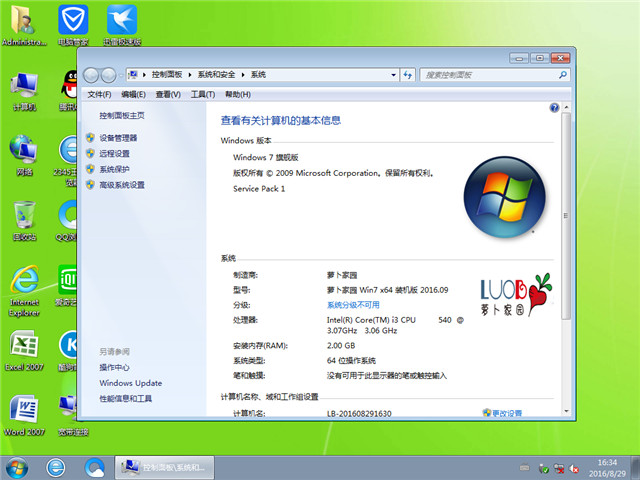
Task: Open the Administrator folder desktop icon
Action: 23,24
